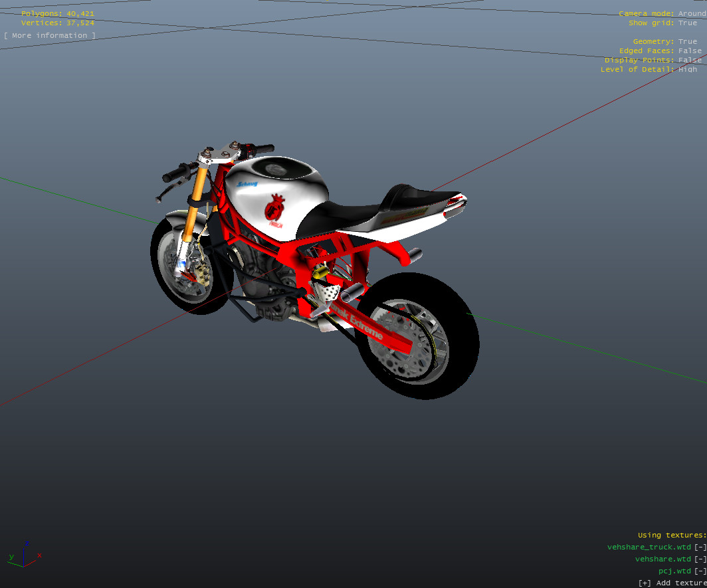Click the Polygons: 40,421 readout

(58, 13)
